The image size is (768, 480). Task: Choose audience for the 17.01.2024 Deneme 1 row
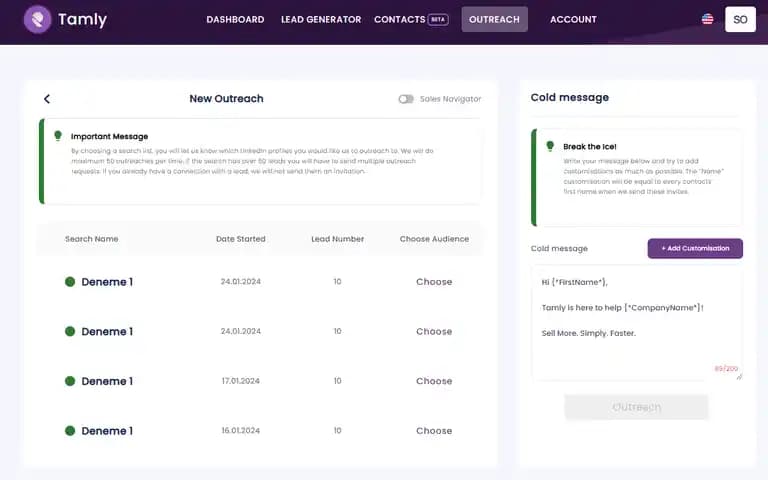pos(434,381)
